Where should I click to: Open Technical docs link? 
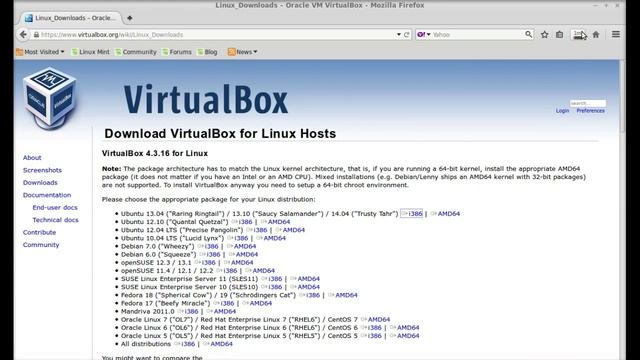[x=56, y=220]
